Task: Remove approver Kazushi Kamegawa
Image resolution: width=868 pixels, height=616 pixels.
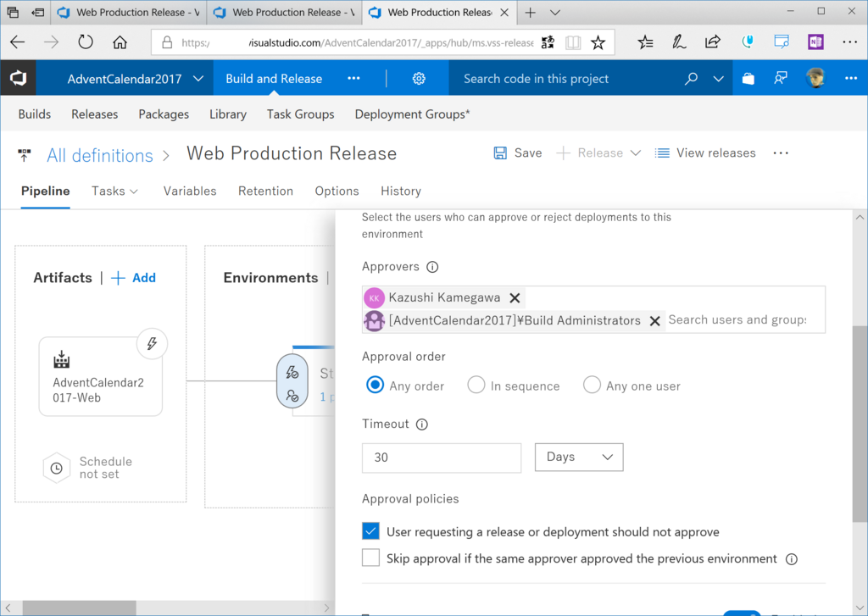Action: click(x=515, y=297)
